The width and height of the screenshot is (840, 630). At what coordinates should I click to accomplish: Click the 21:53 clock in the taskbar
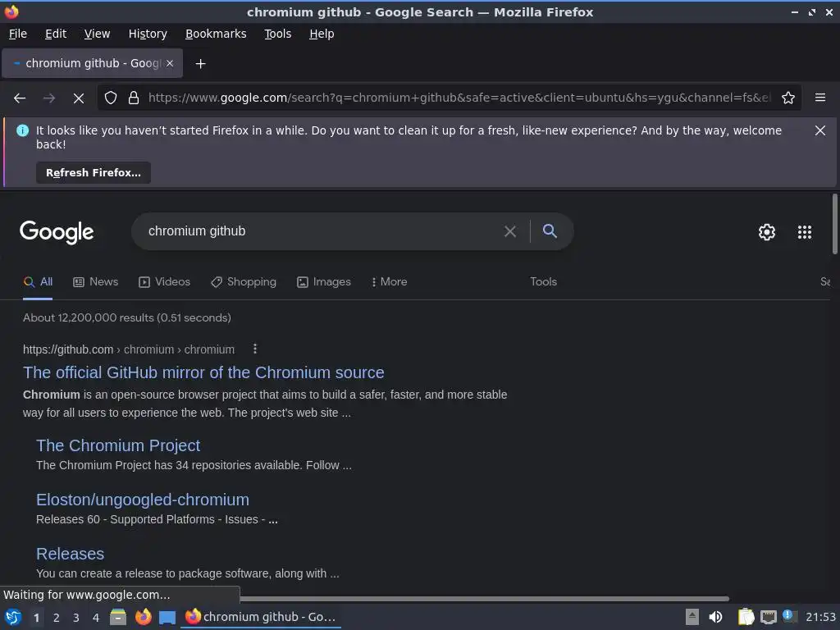(820, 617)
